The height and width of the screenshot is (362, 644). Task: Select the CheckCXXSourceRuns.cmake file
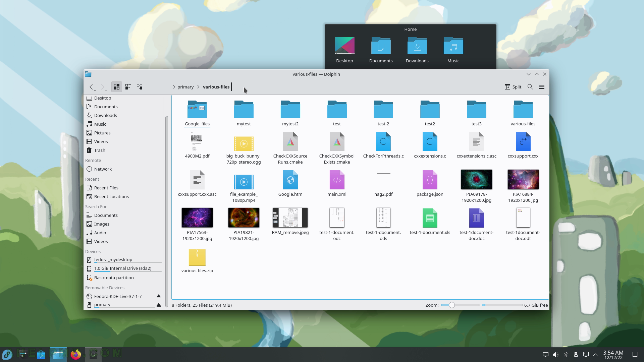tap(290, 148)
